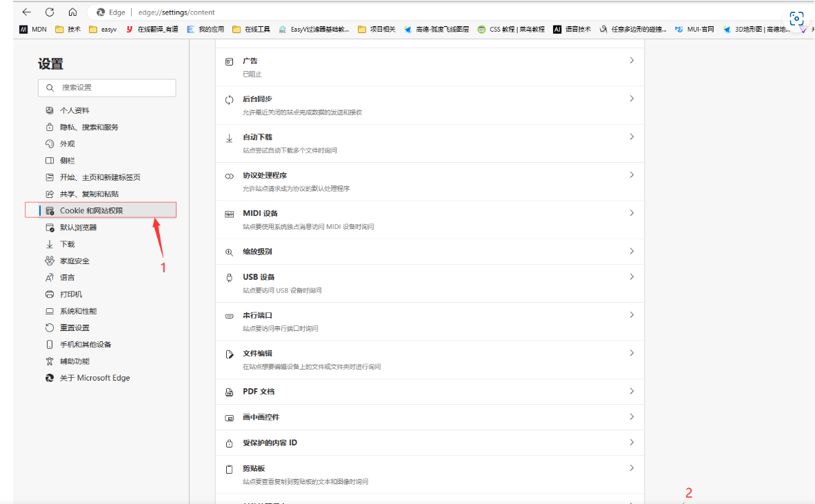Viewport: 815px width, 504px height.
Task: Open the 任意多边形的碰撞 bookmark
Action: click(632, 30)
